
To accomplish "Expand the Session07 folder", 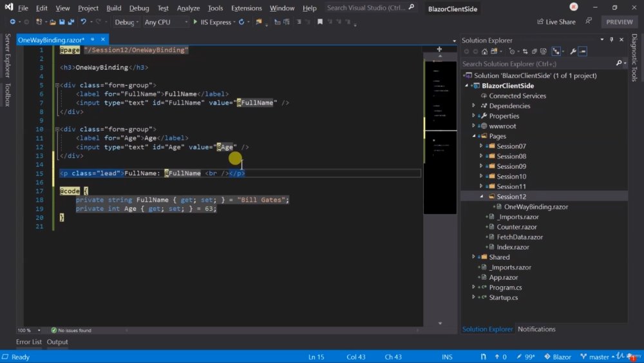I will pos(481,146).
